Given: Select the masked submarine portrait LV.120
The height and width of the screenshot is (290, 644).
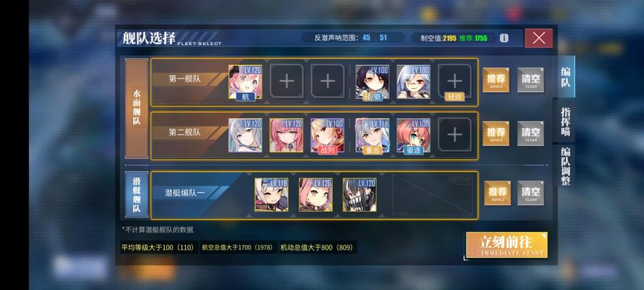Looking at the screenshot, I should pyautogui.click(x=360, y=195).
